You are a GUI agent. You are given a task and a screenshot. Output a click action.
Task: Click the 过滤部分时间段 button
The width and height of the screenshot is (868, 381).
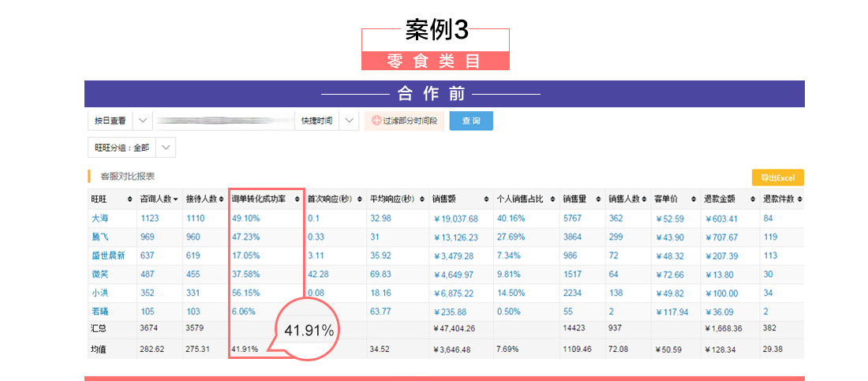point(404,121)
